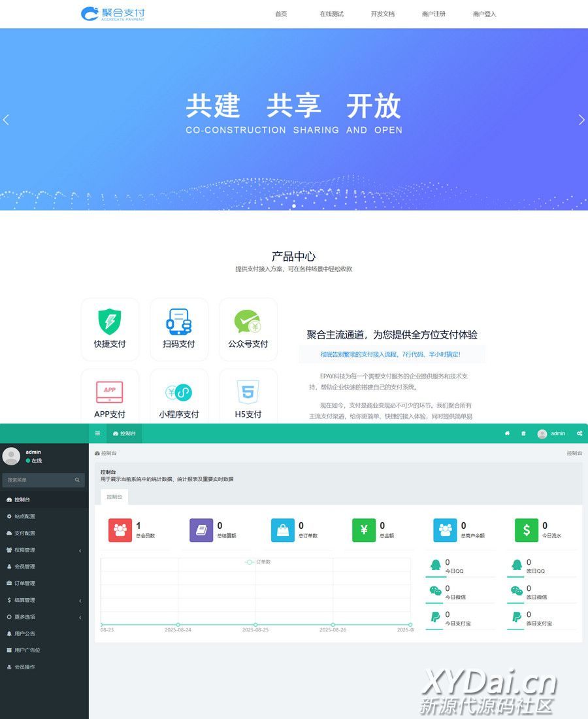Click the H5支付 icon
Image resolution: width=588 pixels, height=719 pixels.
pyautogui.click(x=248, y=392)
